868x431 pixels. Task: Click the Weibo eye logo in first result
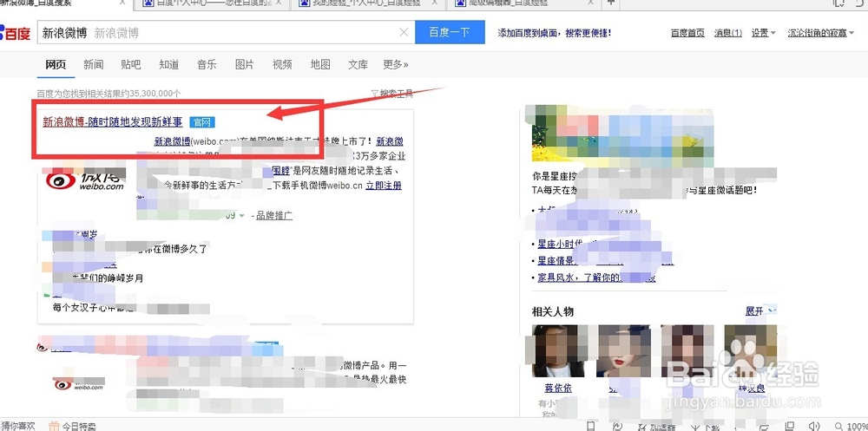(61, 180)
